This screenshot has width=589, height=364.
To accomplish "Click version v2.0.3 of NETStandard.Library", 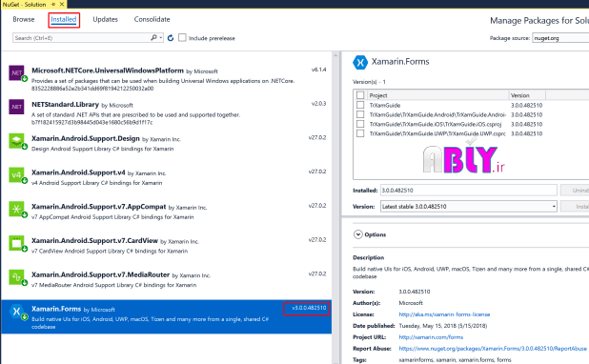I will point(318,103).
